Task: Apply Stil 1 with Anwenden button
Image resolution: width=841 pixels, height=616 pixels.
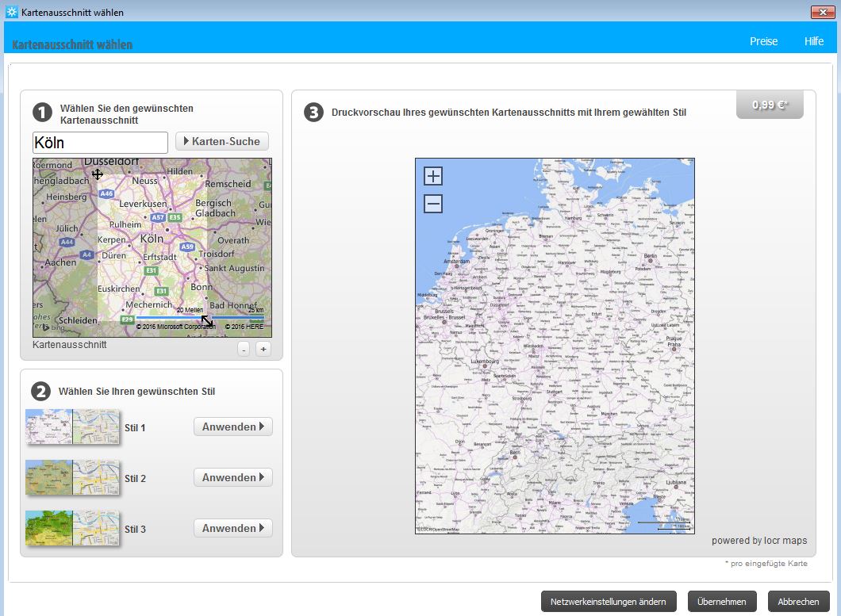Action: 233,427
